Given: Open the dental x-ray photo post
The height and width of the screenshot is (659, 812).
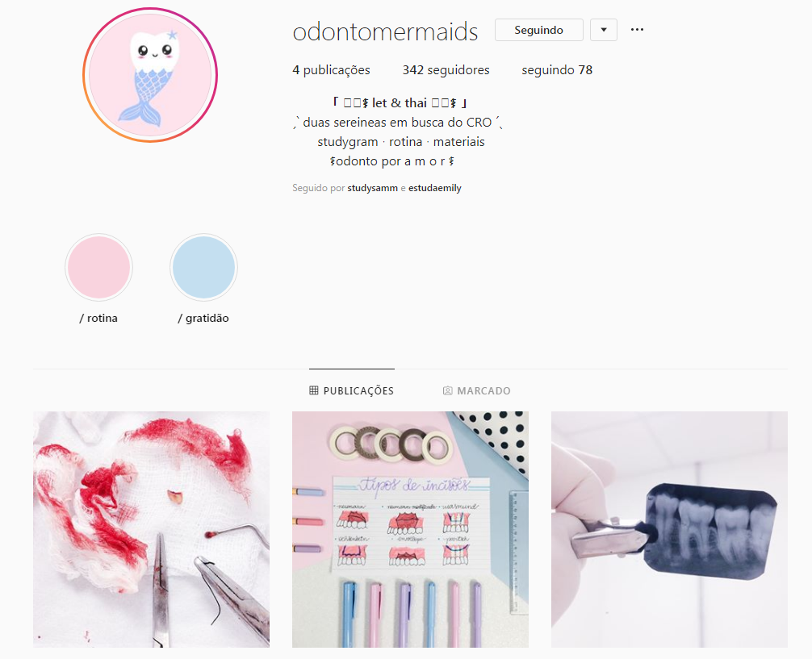Looking at the screenshot, I should click(x=669, y=529).
